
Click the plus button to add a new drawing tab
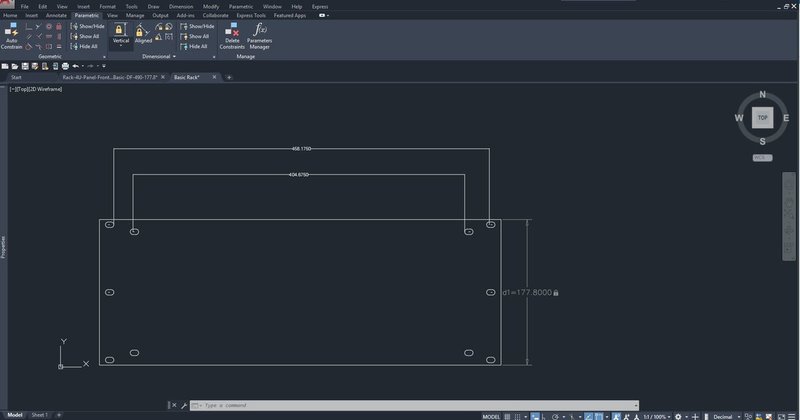[x=229, y=77]
